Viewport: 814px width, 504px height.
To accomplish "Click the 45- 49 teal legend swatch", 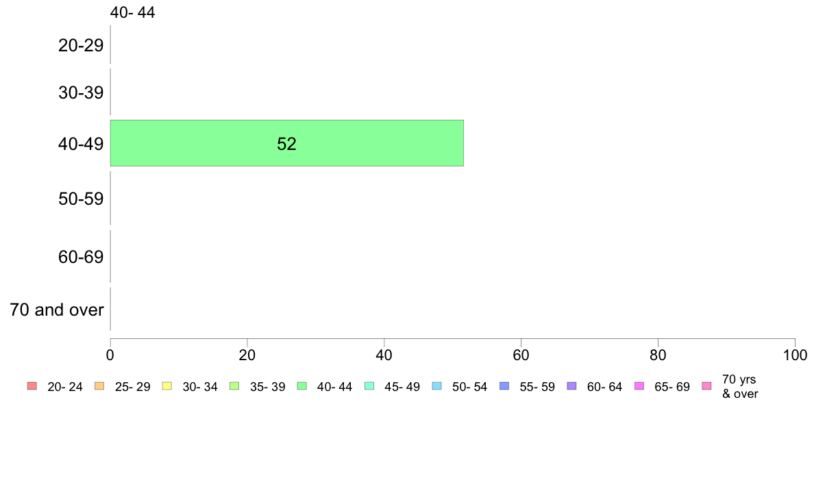I will point(369,386).
